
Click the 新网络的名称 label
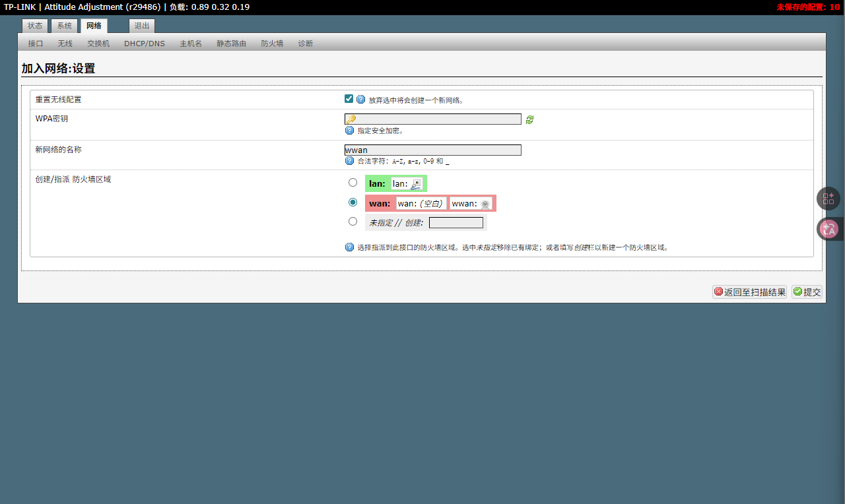click(58, 150)
